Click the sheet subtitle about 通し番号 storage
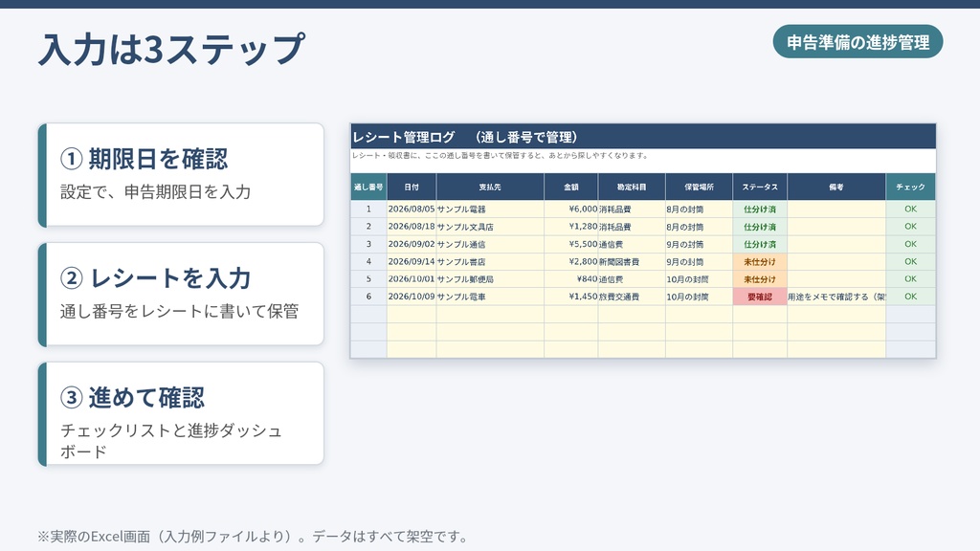 pyautogui.click(x=500, y=156)
